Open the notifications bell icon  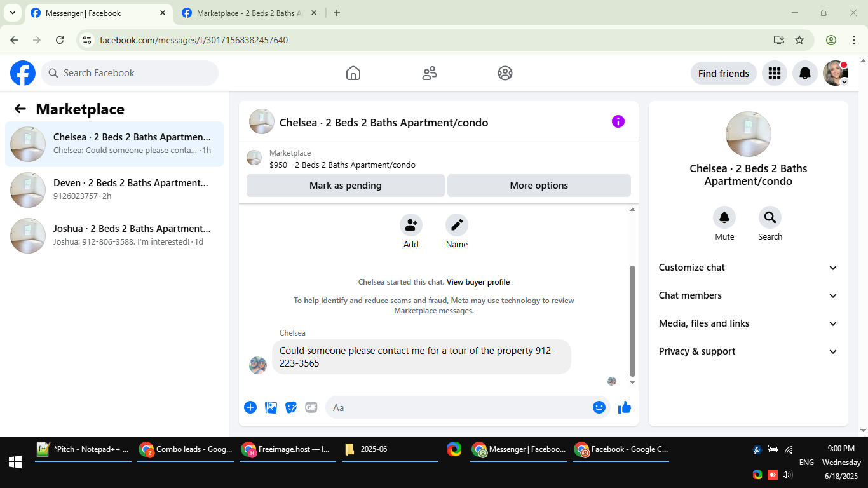(805, 73)
